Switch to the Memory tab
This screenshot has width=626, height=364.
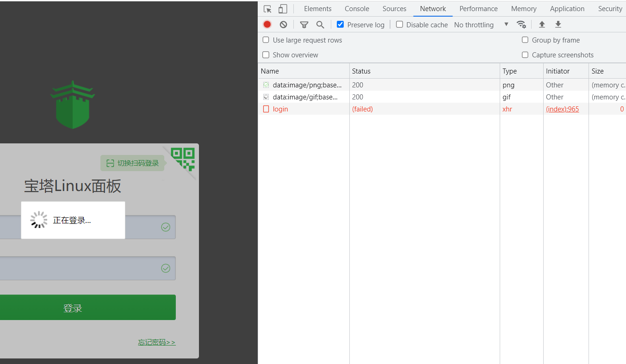coord(524,9)
